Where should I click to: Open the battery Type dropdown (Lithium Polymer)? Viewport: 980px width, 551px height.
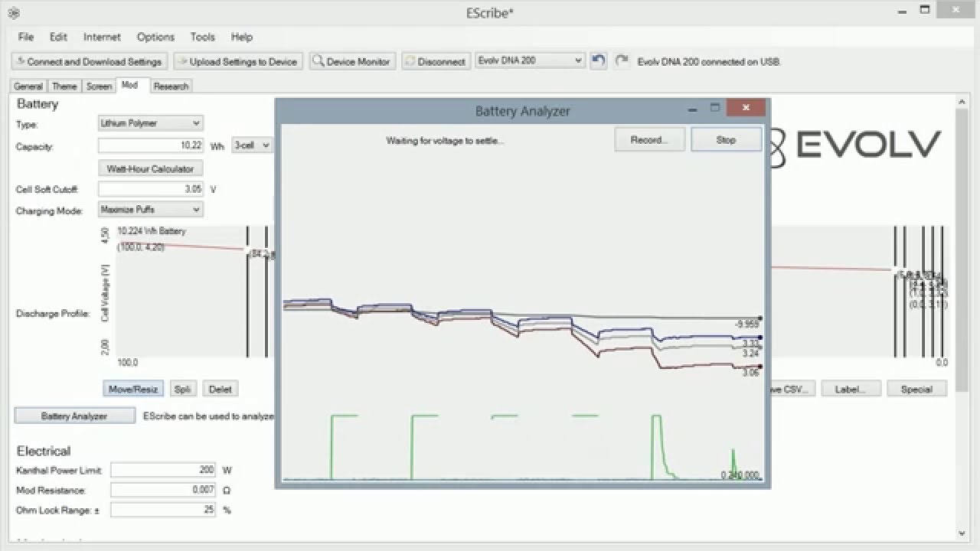pyautogui.click(x=150, y=122)
